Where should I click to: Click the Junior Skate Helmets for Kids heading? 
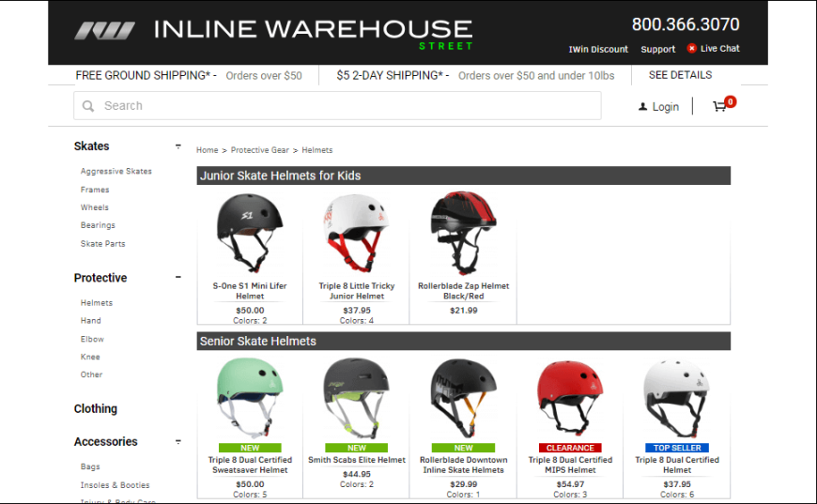tap(281, 176)
